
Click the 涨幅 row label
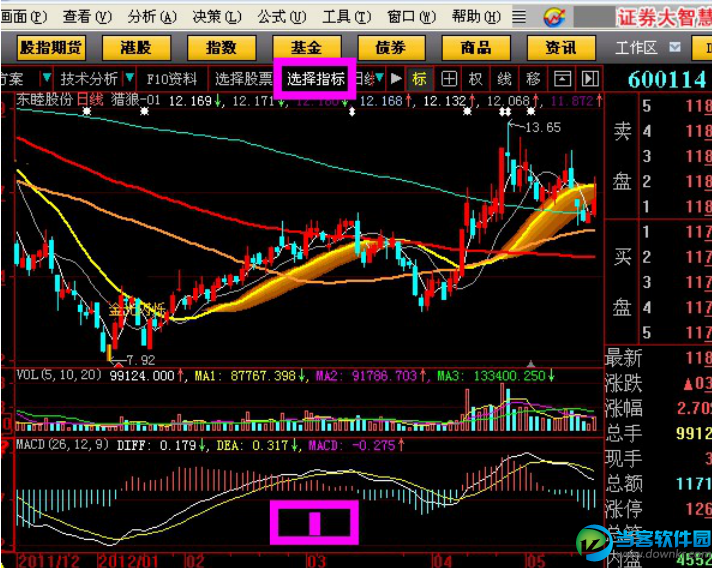(623, 409)
